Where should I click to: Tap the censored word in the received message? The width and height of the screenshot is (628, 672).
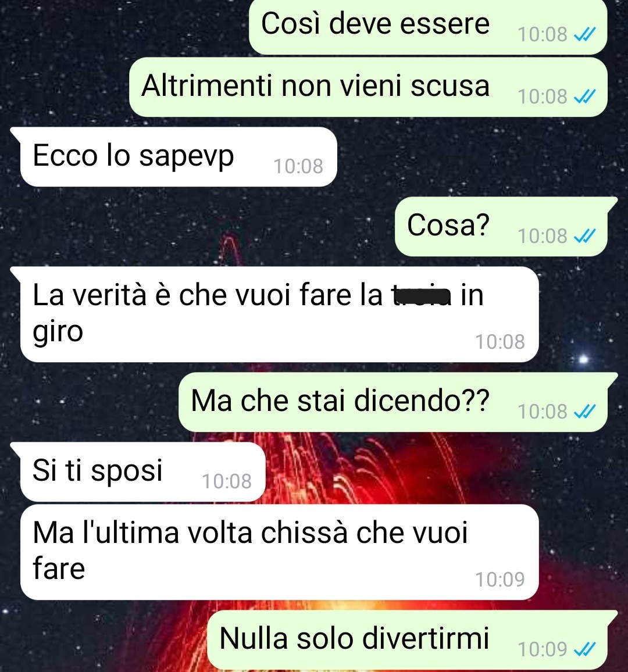coord(422,296)
